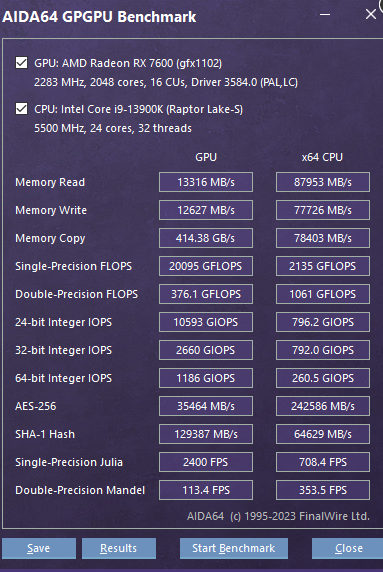This screenshot has height=572, width=383.
Task: Select GPU Single-Precision Julia 2400 FPS result
Action: pyautogui.click(x=206, y=462)
